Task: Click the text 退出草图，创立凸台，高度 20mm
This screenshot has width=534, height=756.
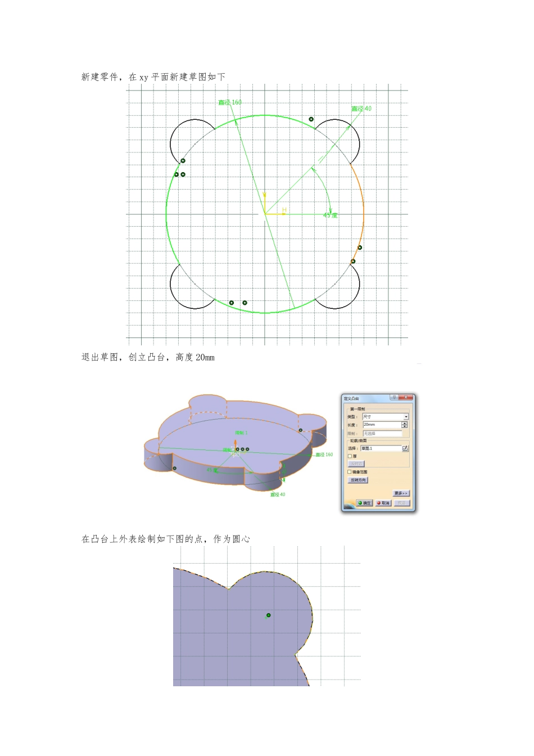Action: coord(148,357)
